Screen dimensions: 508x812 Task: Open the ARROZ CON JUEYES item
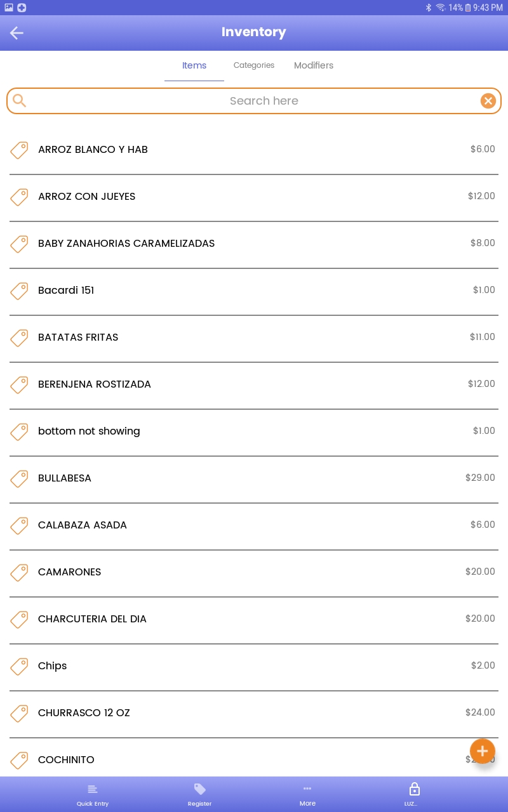tap(87, 197)
